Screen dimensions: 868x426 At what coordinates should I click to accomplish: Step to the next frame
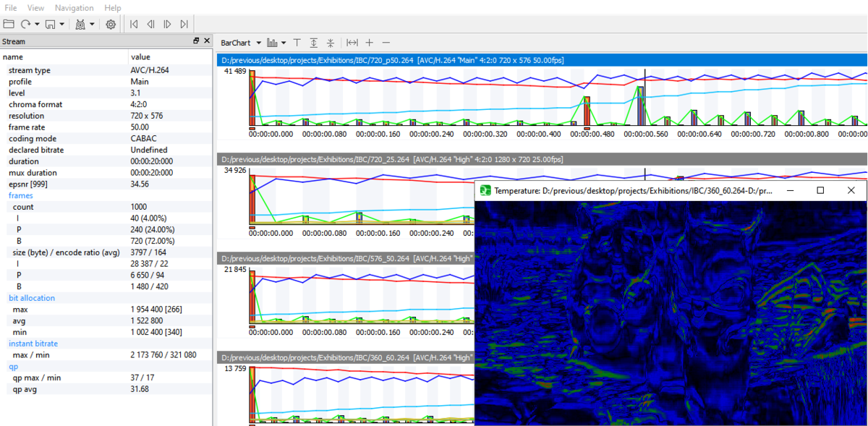click(x=167, y=24)
